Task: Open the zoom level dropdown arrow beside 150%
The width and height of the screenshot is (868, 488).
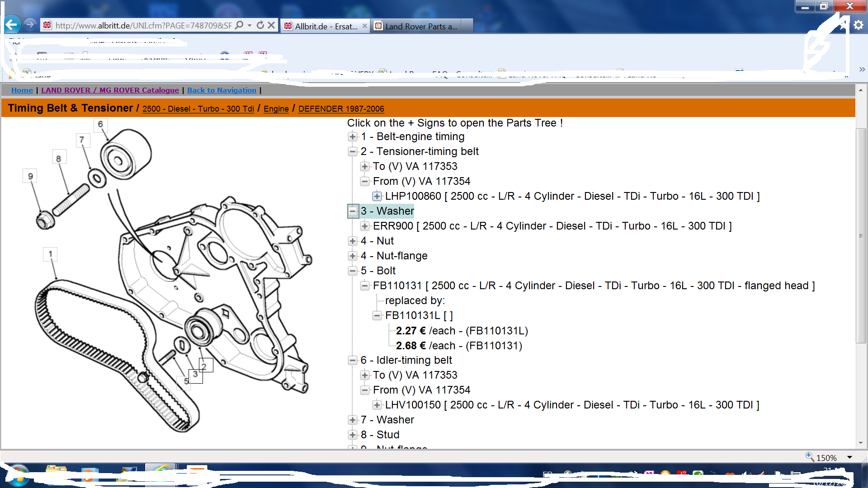Action: 849,458
